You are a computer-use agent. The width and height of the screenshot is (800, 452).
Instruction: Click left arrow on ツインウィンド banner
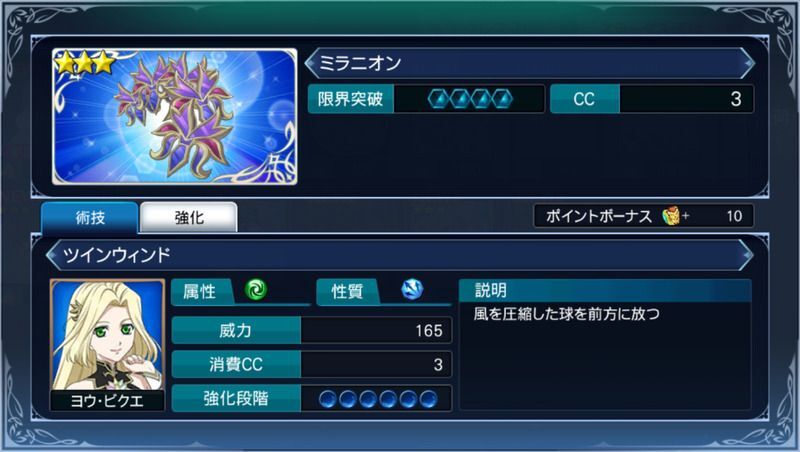click(53, 255)
